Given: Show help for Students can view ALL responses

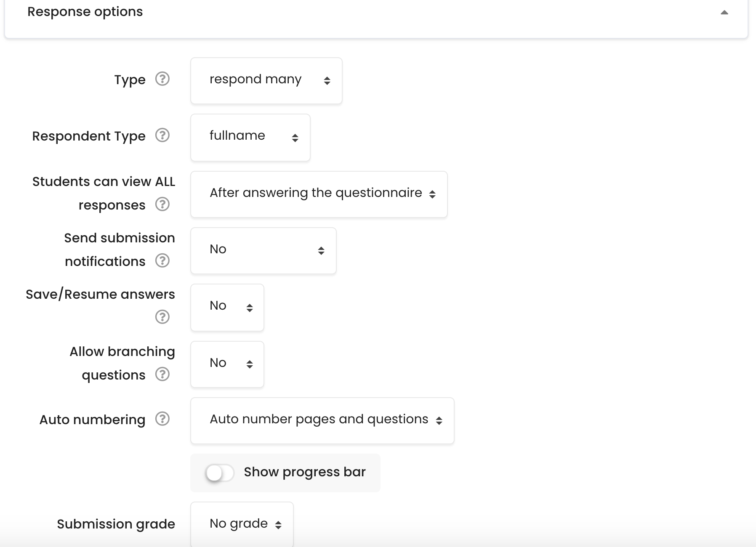Looking at the screenshot, I should tap(162, 204).
